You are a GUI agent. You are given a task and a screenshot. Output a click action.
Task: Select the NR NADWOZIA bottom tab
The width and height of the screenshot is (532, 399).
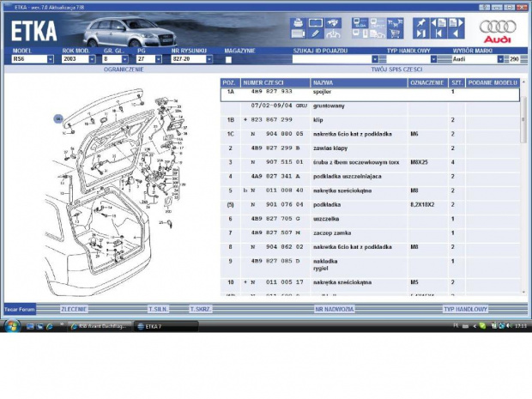(334, 310)
